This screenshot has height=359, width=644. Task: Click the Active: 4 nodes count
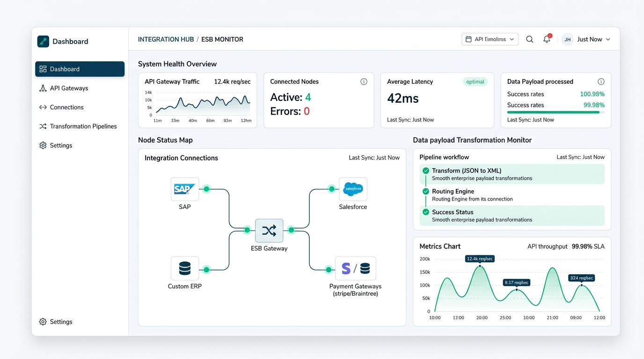click(291, 97)
